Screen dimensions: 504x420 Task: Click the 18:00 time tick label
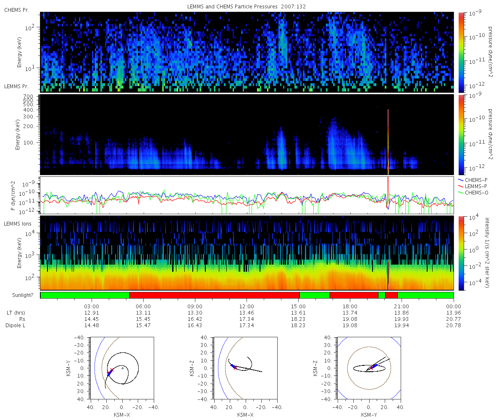click(x=350, y=307)
